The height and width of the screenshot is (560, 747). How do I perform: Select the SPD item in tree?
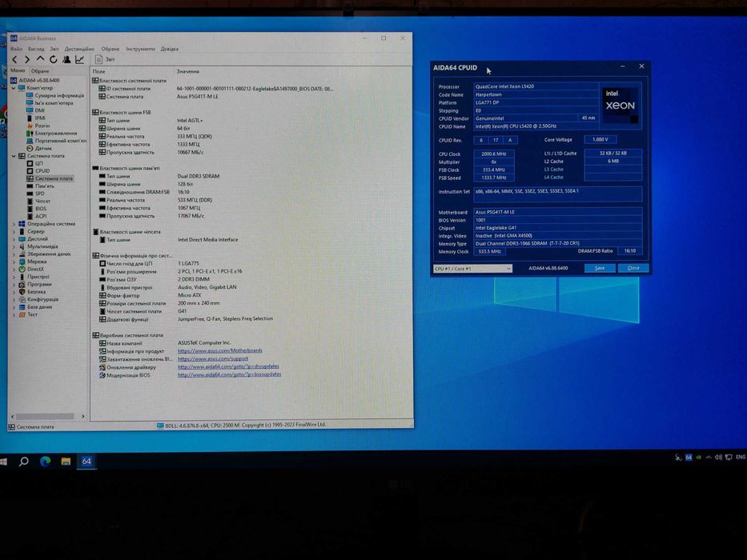click(36, 194)
